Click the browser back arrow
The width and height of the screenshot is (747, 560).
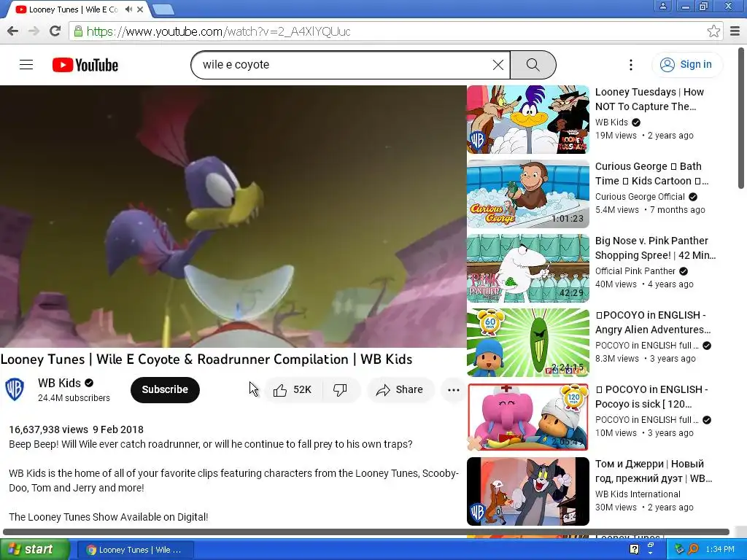13,31
